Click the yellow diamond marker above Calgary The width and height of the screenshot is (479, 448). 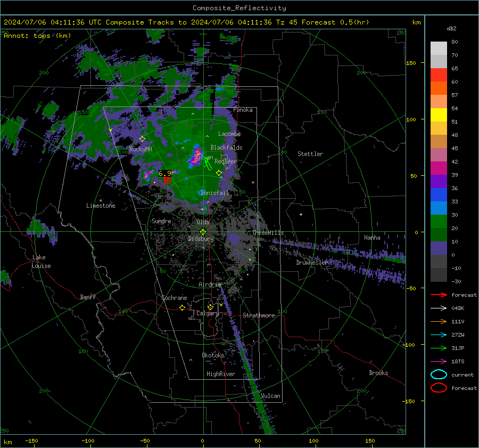tap(210, 307)
